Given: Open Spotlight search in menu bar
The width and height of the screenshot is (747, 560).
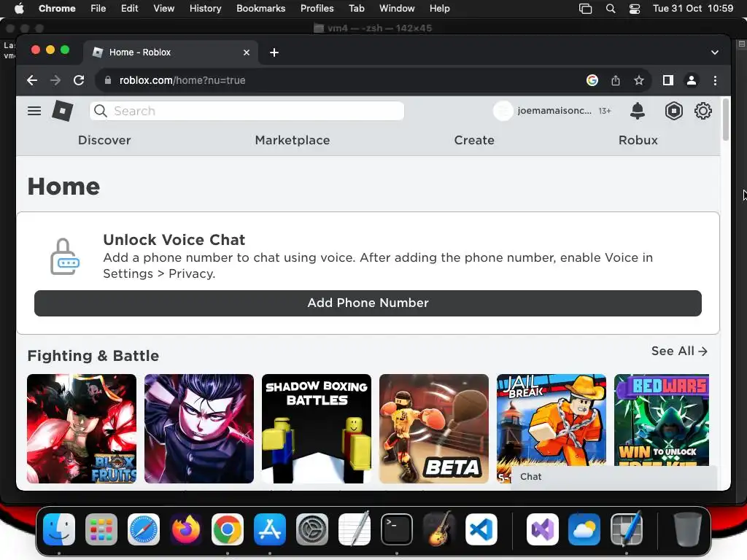Looking at the screenshot, I should click(x=611, y=9).
